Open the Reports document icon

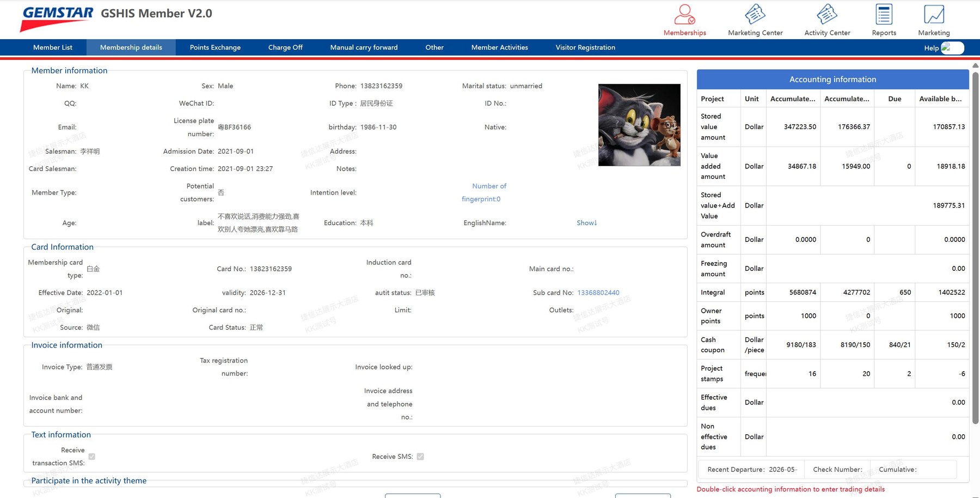884,15
